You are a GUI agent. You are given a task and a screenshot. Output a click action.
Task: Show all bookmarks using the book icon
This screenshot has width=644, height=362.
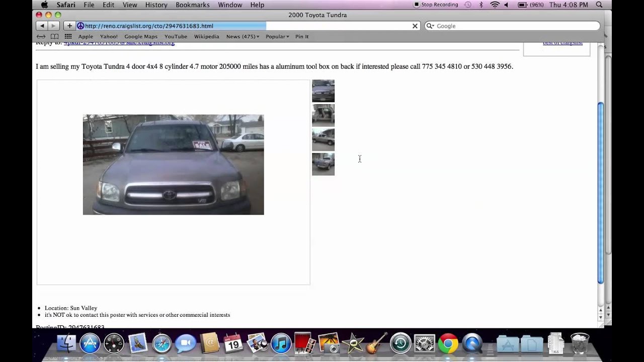[x=54, y=36]
